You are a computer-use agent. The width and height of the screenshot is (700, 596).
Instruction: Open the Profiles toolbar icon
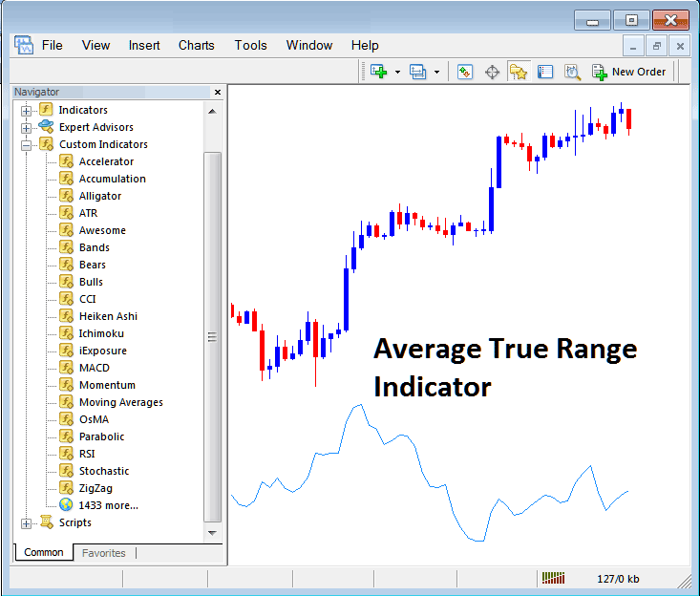(x=417, y=72)
